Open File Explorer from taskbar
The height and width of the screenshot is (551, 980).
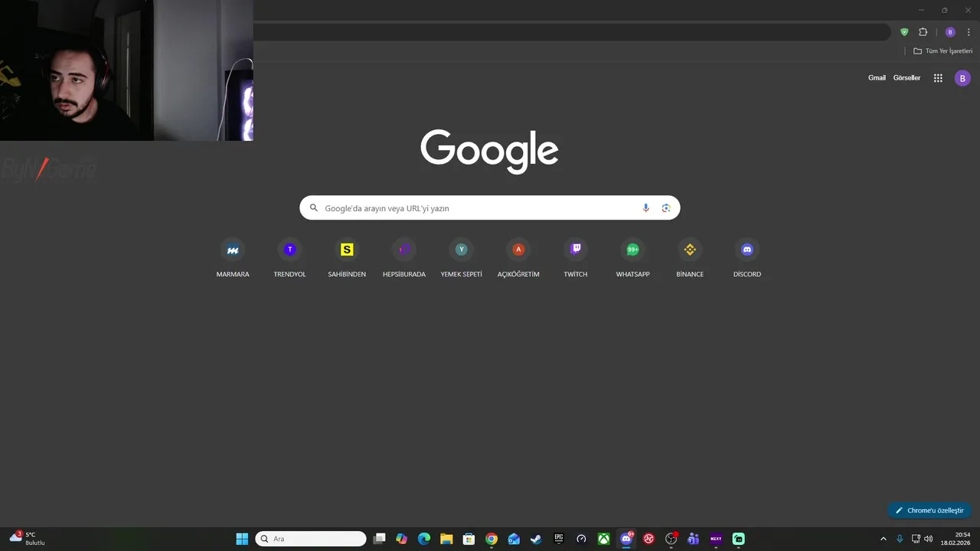point(446,539)
